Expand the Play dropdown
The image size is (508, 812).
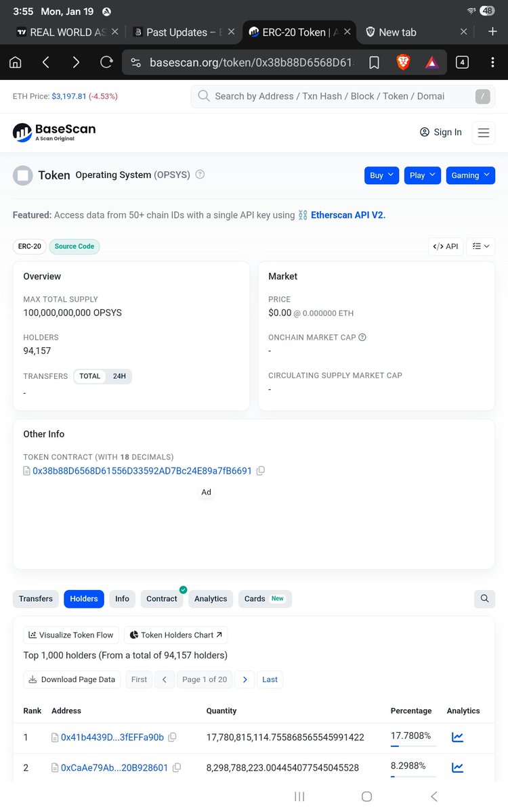point(423,175)
